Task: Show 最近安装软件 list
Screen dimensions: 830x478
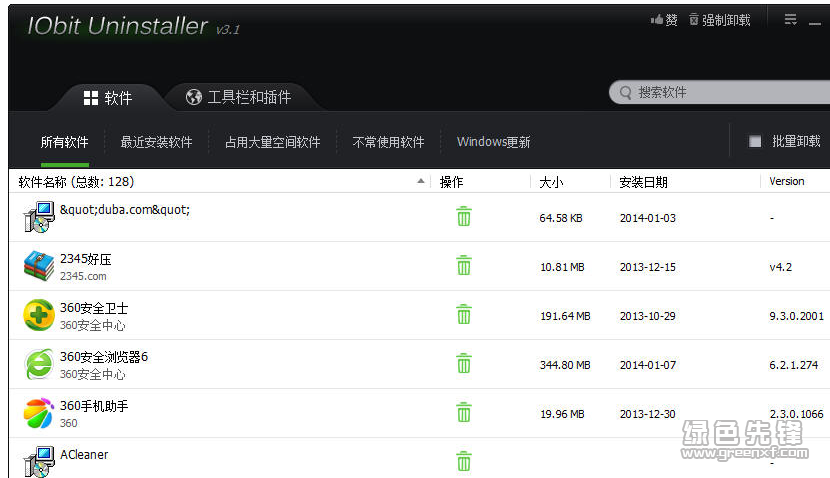Action: pyautogui.click(x=156, y=142)
